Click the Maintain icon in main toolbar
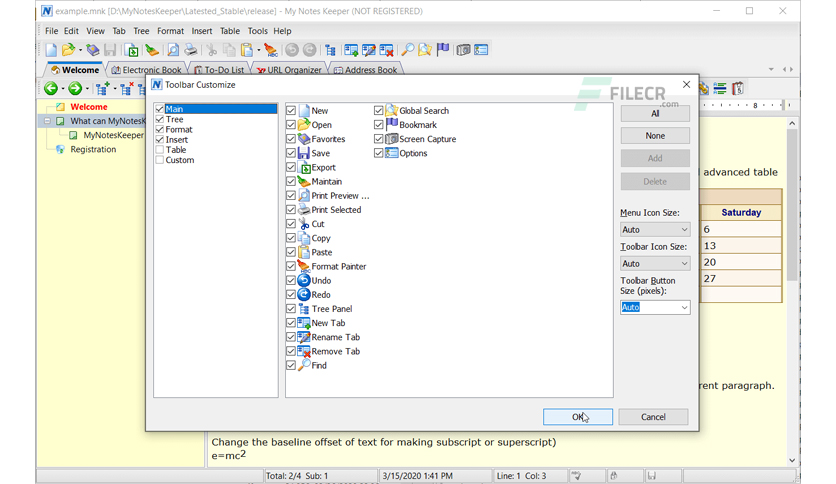This screenshot has width=836, height=484. (x=152, y=50)
